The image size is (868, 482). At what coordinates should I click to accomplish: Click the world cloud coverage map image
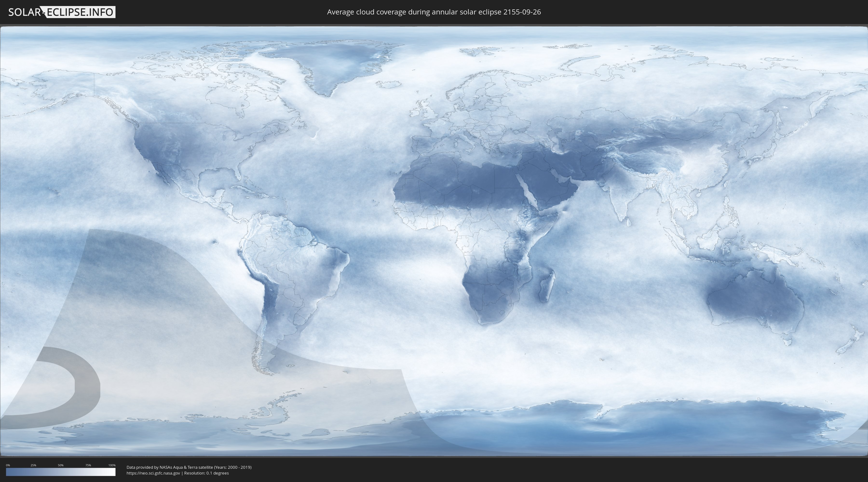click(x=434, y=241)
